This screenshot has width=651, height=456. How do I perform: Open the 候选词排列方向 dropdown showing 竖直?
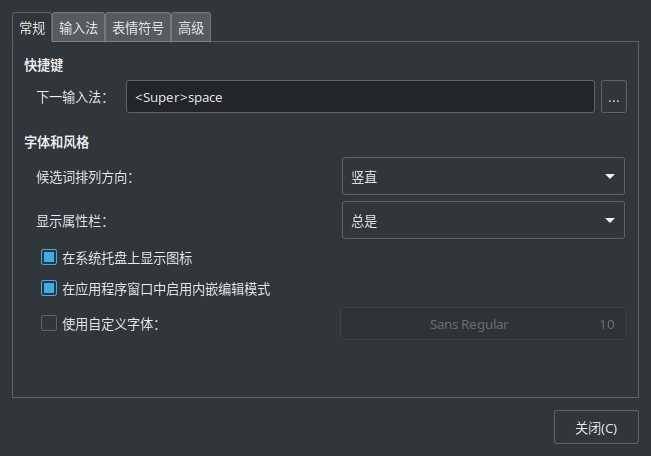click(x=483, y=176)
